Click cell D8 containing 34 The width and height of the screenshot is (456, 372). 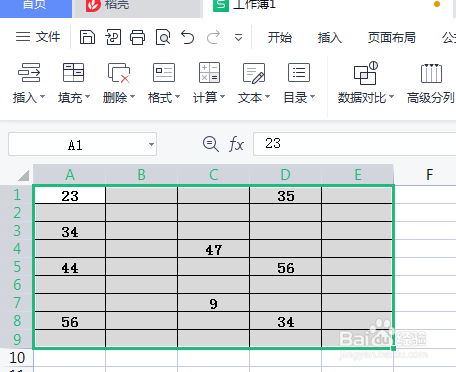point(286,321)
